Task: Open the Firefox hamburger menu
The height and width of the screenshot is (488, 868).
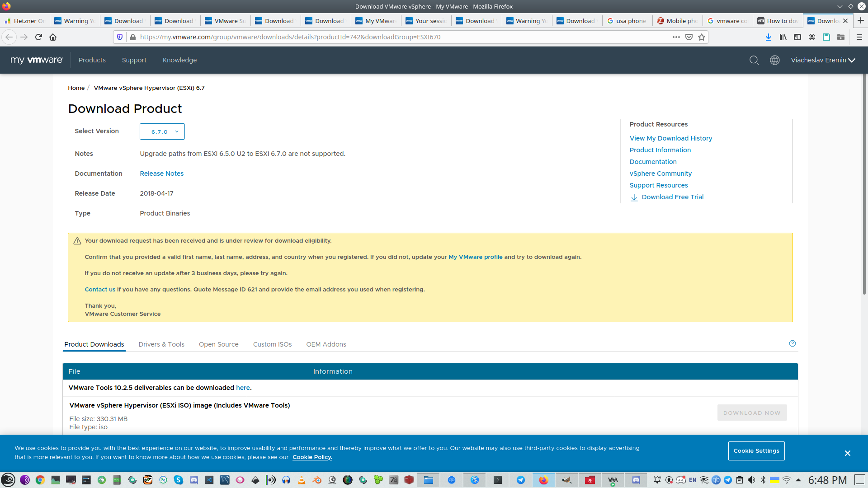Action: point(859,37)
